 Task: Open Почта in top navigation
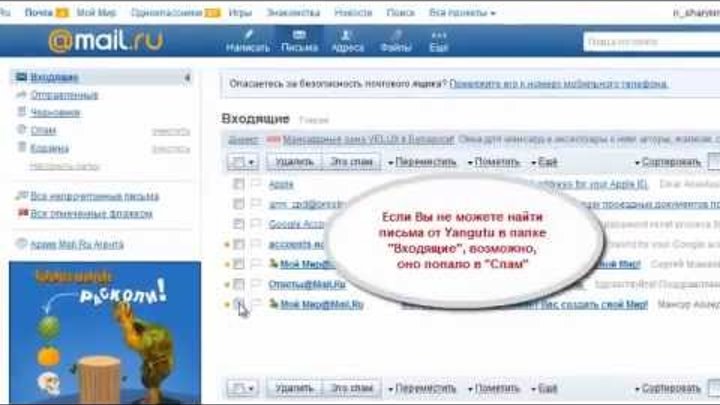[x=39, y=13]
